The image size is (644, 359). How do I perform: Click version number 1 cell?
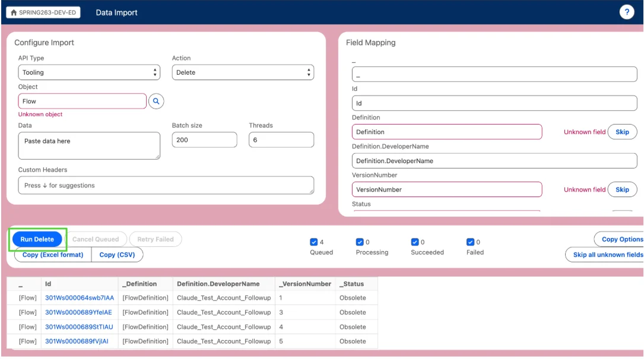pyautogui.click(x=305, y=298)
